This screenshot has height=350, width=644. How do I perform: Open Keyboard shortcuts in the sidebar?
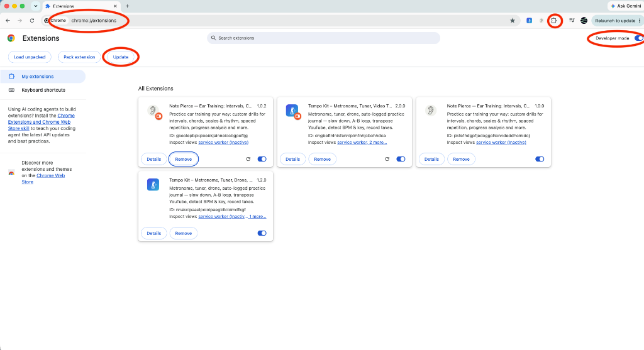pos(43,90)
